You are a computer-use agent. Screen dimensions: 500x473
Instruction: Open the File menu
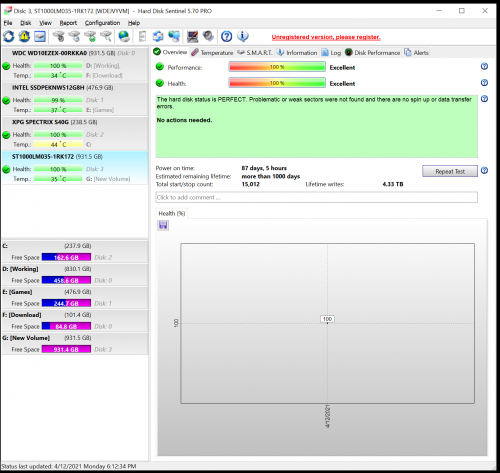8,23
